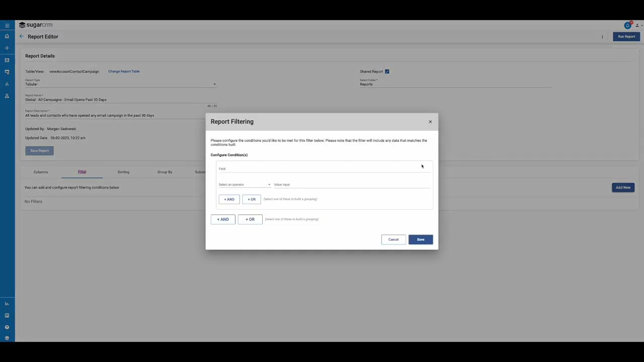The image size is (644, 362).
Task: Click the Field input in the dialog
Action: [x=325, y=168]
